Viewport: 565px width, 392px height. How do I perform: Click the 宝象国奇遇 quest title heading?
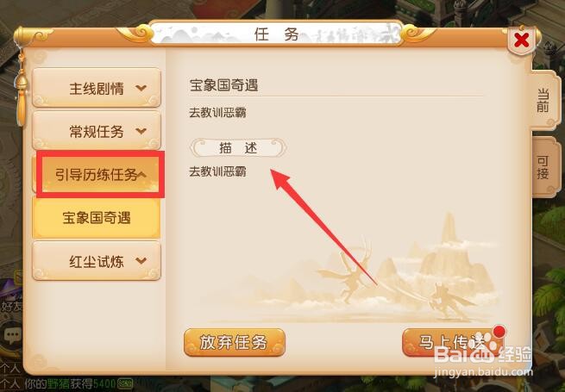tap(223, 85)
